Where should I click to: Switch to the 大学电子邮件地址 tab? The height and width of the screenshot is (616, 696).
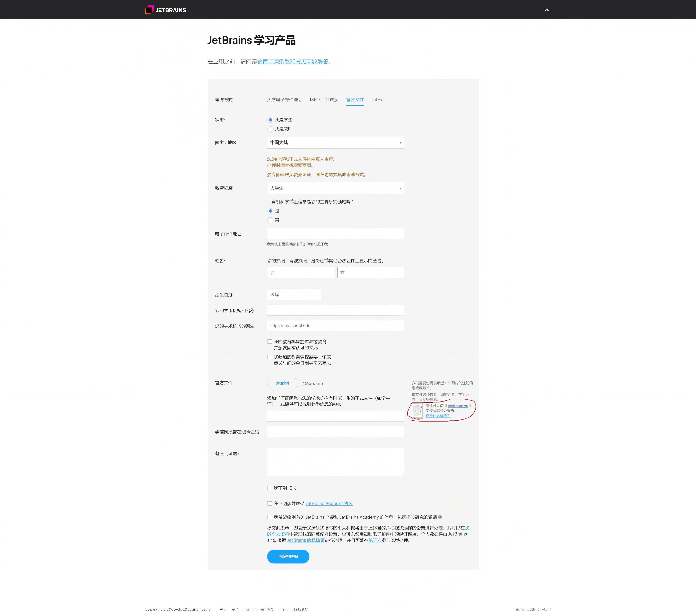[284, 100]
